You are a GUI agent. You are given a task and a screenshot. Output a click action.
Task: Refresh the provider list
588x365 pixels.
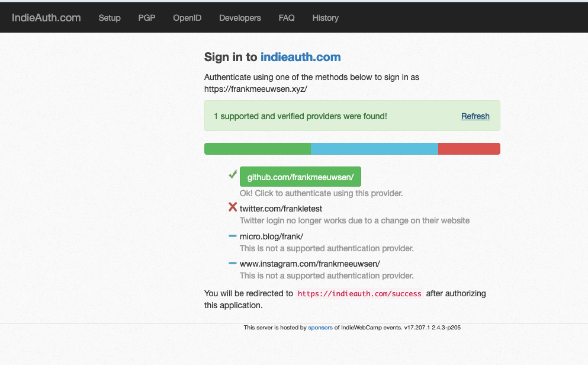(x=475, y=116)
